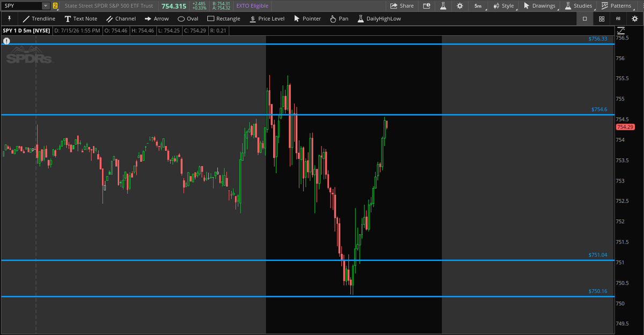
Task: Select the $751.04 price level line label
Action: click(598, 255)
